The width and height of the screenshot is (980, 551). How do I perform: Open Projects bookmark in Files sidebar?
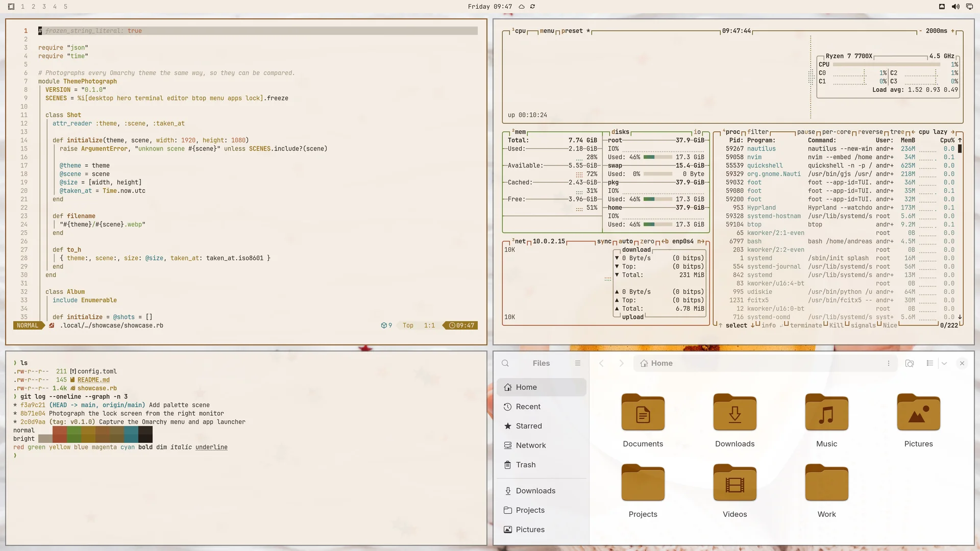pos(542,510)
